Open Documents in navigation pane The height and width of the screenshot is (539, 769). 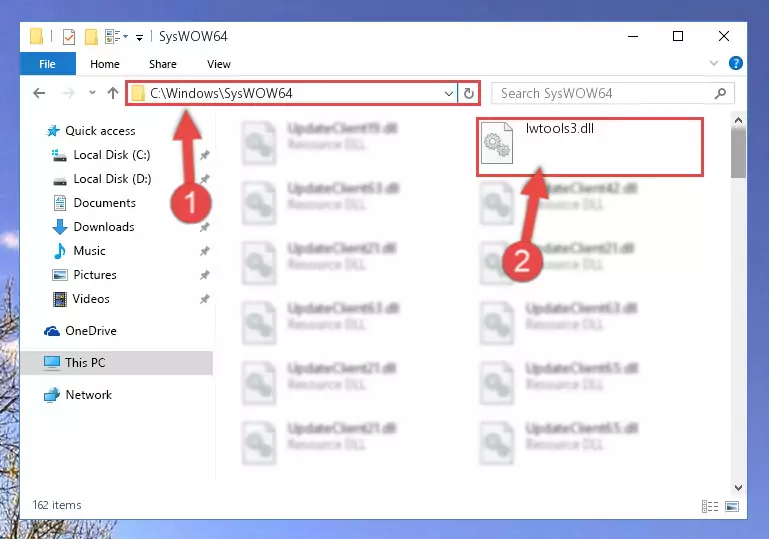104,203
